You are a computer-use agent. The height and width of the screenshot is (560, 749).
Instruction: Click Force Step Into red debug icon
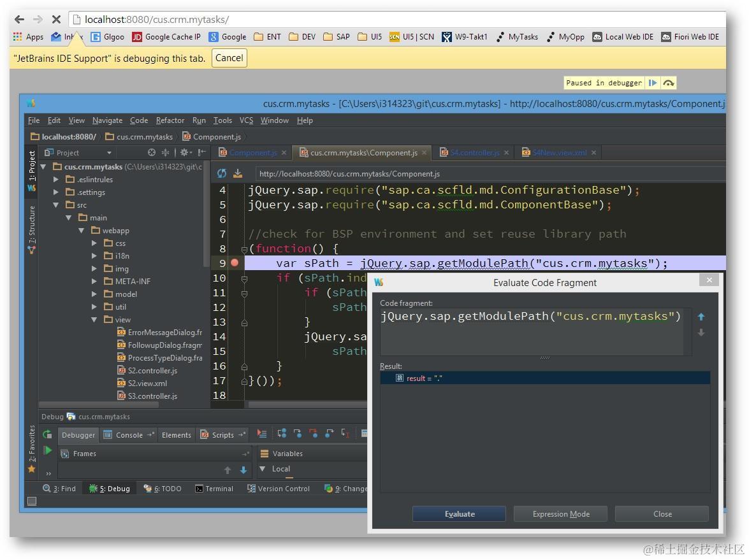click(x=314, y=434)
